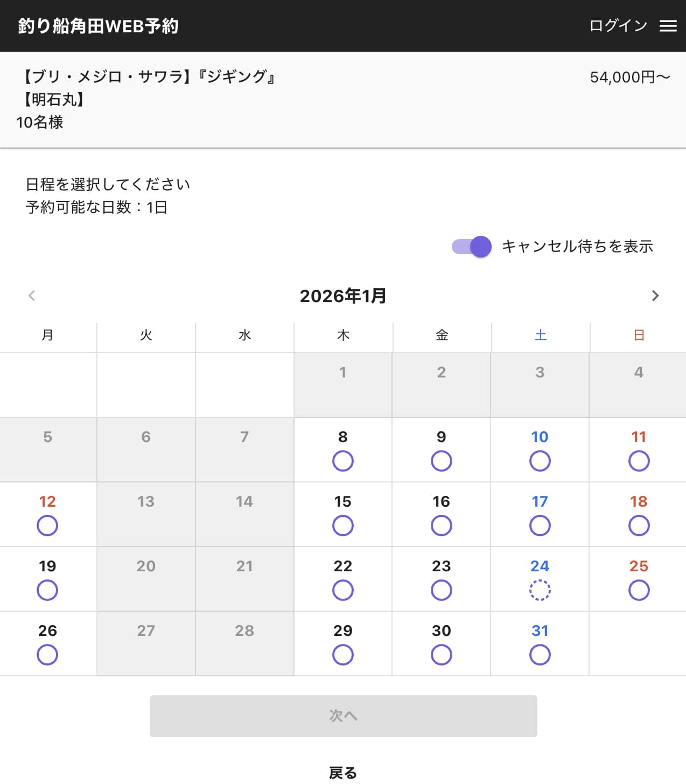The height and width of the screenshot is (784, 686).
Task: Select the availability circle for January 12
Action: click(x=47, y=526)
